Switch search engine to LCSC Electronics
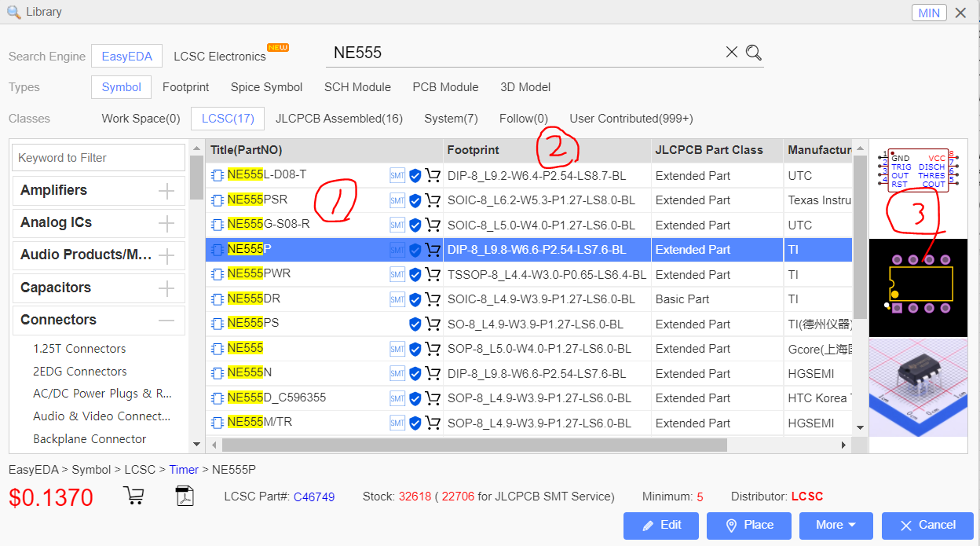The width and height of the screenshot is (980, 546). pyautogui.click(x=220, y=57)
